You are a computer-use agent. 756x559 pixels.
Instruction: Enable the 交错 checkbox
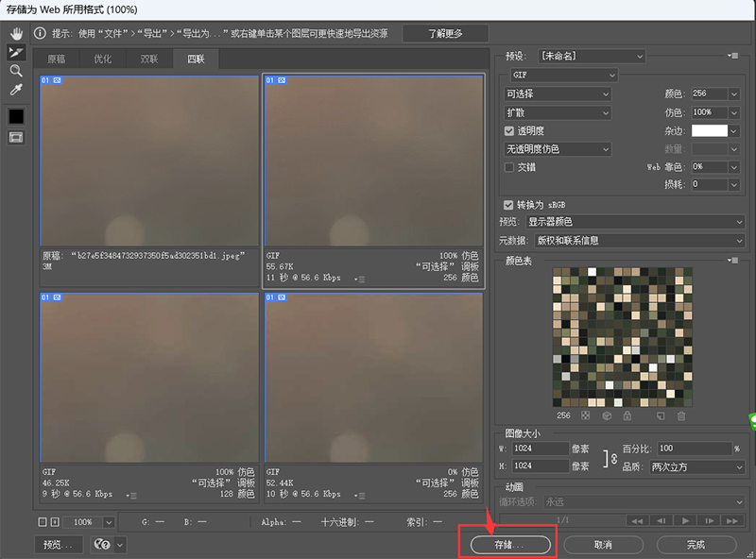[509, 167]
